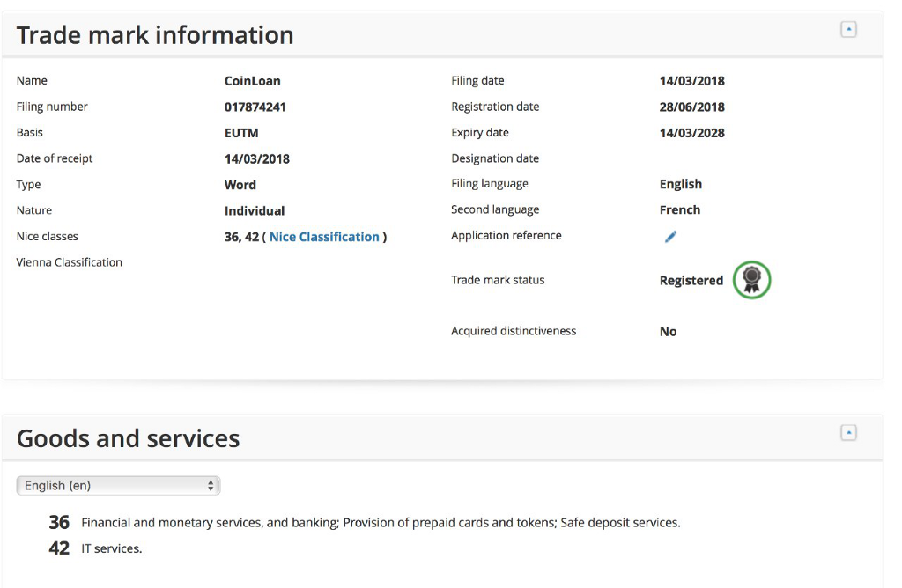Select the IT services description

(112, 549)
